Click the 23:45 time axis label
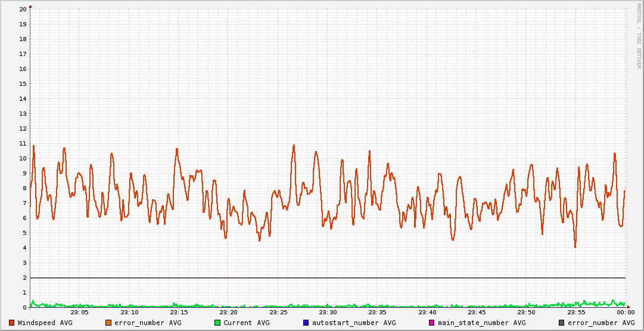 477,312
